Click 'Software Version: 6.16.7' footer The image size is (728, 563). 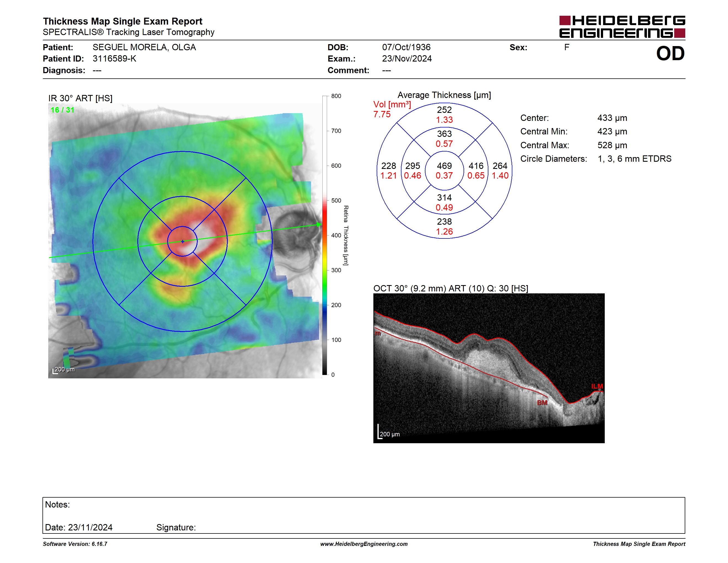tap(75, 544)
